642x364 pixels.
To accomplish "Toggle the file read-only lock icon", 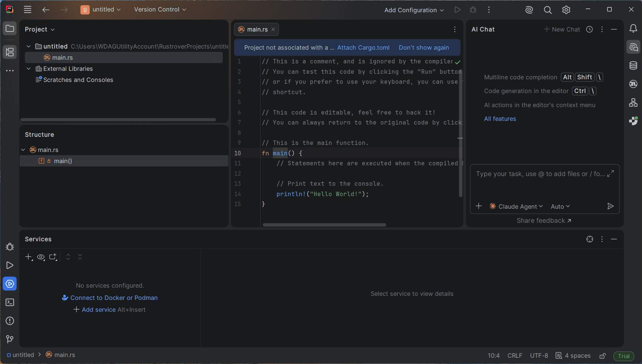I will coord(603,356).
